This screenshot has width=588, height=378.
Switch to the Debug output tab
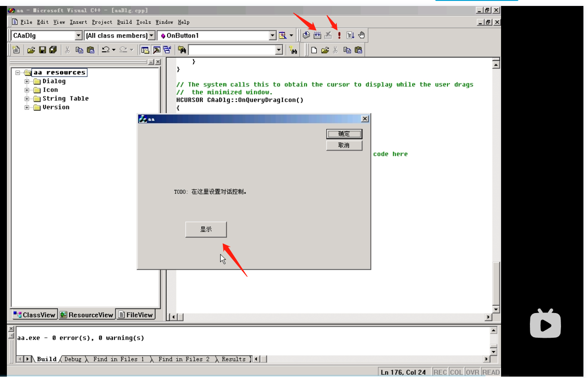coord(73,359)
